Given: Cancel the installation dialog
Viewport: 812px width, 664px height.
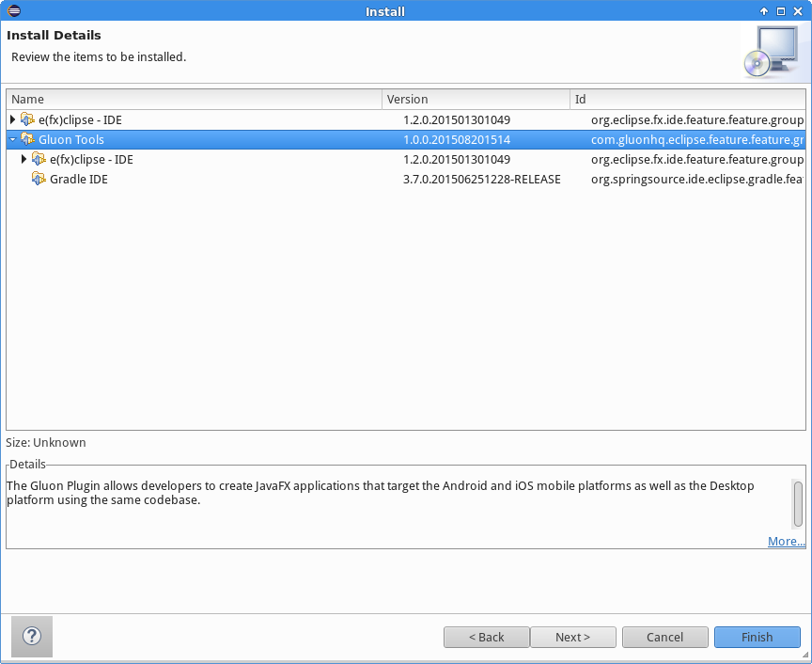Looking at the screenshot, I should (665, 637).
